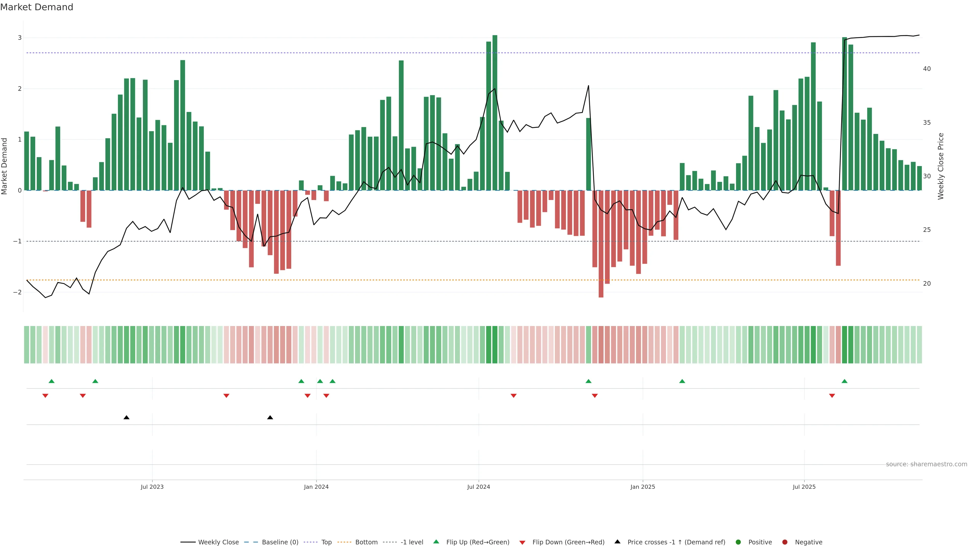The image size is (980, 551).
Task: Click the -1 level legend entry
Action: [x=412, y=542]
